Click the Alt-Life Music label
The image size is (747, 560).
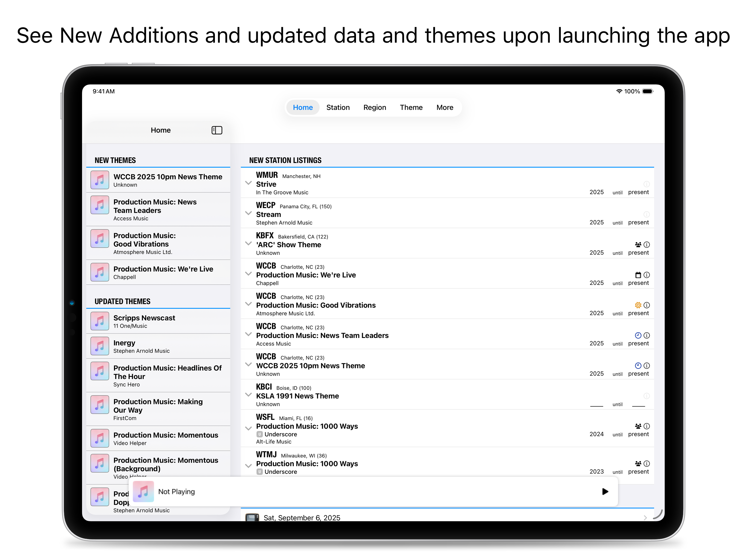click(x=273, y=442)
